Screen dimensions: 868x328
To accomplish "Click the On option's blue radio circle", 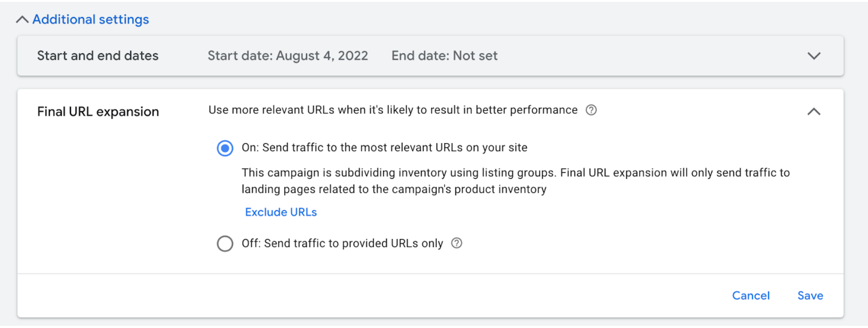I will click(x=225, y=148).
